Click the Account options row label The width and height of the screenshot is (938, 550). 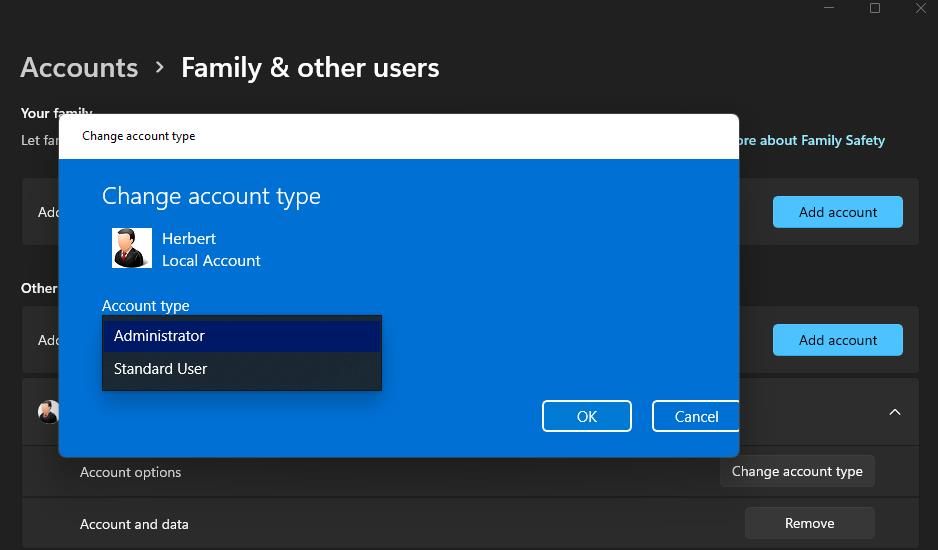click(130, 472)
